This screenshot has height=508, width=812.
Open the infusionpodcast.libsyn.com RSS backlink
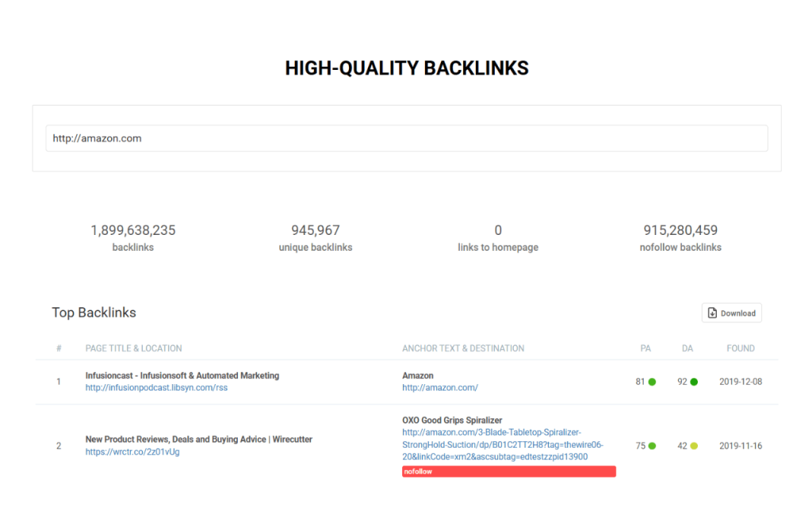click(155, 388)
